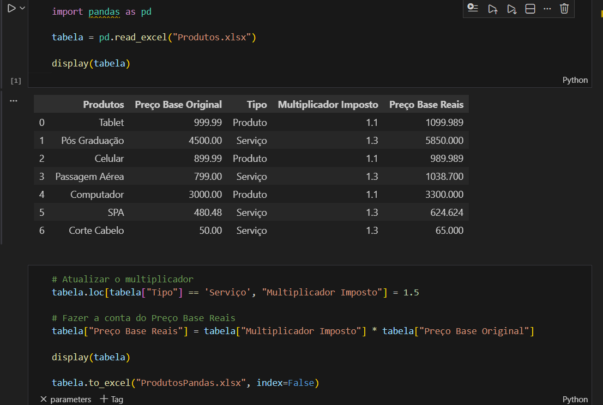
Task: Split the cell using toolbar icon
Action: (530, 9)
